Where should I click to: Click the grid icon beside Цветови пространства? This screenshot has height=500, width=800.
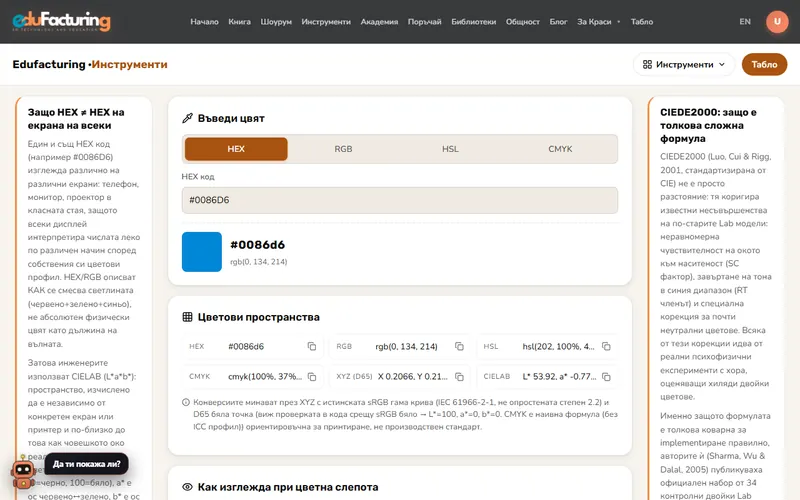coord(187,317)
